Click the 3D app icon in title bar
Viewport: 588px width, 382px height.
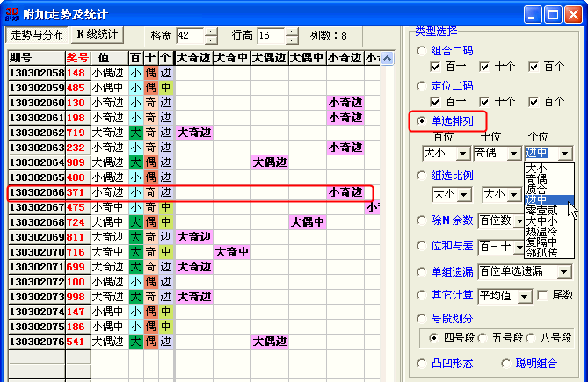(11, 13)
